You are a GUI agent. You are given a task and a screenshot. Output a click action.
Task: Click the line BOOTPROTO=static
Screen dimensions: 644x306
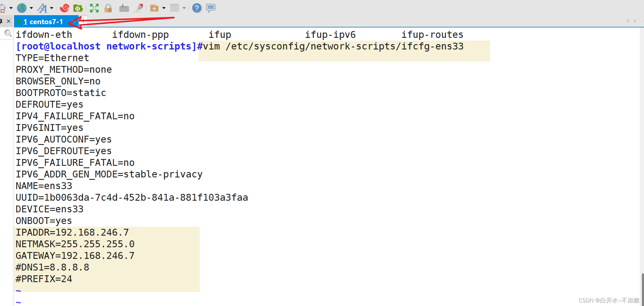[61, 93]
